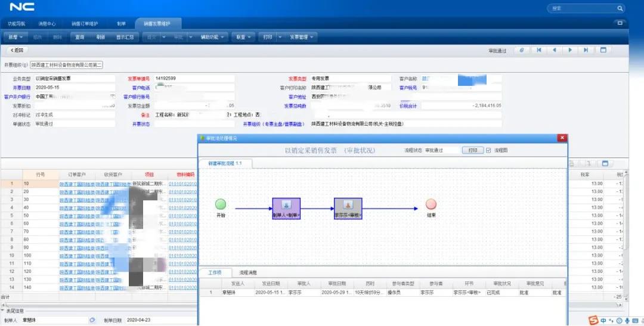Click the card/list view switch icon beside navigation arrows
Image resolution: width=644 pixels, height=326 pixels.
[603, 49]
